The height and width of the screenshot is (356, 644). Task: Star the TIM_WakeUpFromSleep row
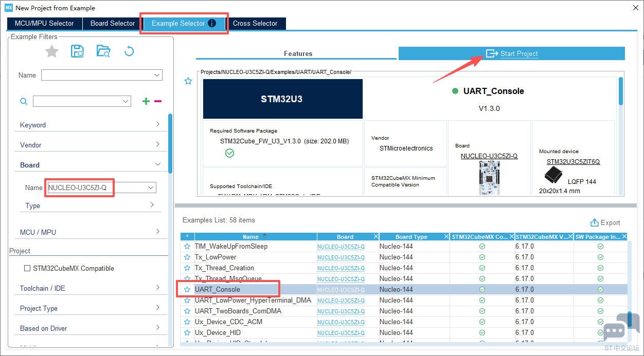click(187, 246)
